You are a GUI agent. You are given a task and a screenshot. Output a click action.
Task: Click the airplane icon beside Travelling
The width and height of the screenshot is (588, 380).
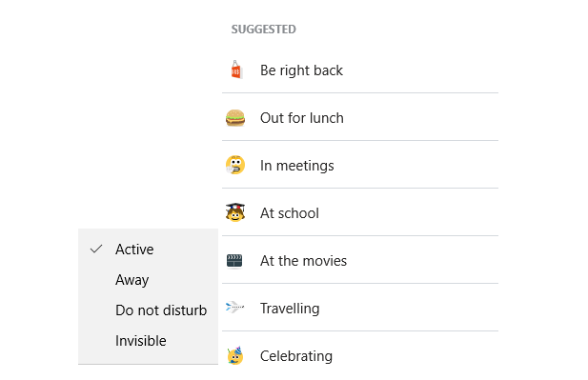(x=234, y=308)
